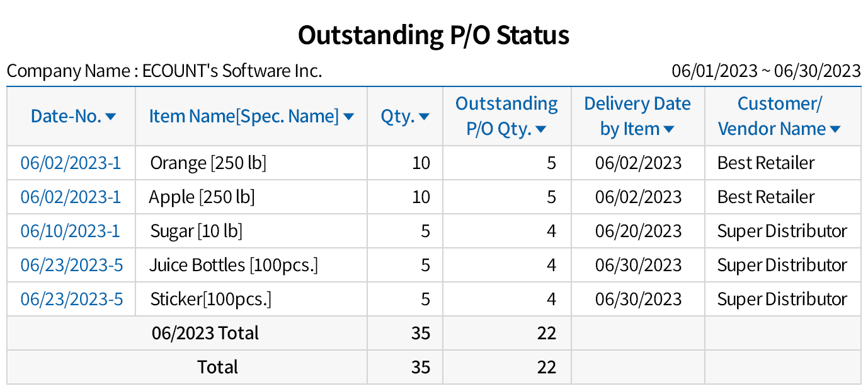
Task: Click the Juice Bottles [100pcs.] cell
Action: click(233, 266)
